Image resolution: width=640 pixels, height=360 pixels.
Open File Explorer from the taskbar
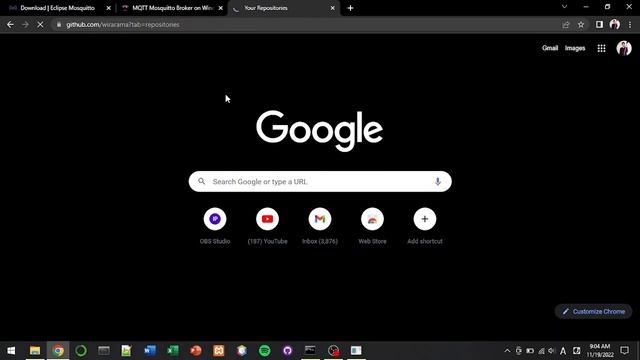[x=35, y=351]
